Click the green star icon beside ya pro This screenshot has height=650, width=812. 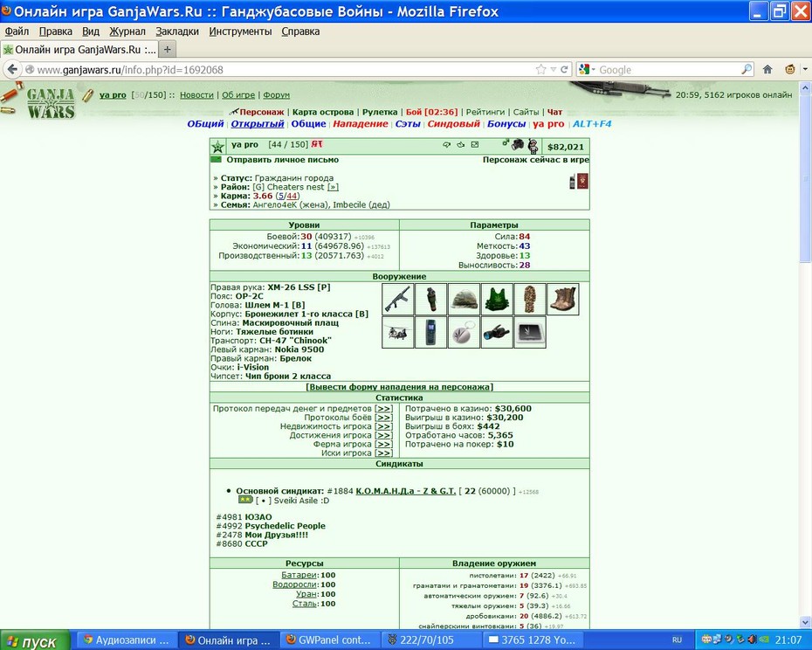tap(218, 147)
